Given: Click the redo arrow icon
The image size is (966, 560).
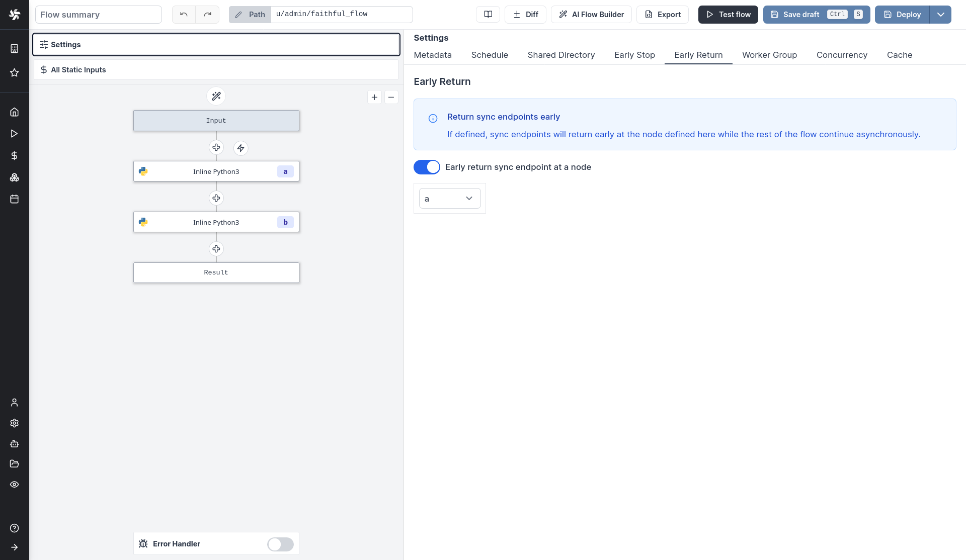Looking at the screenshot, I should (x=207, y=15).
